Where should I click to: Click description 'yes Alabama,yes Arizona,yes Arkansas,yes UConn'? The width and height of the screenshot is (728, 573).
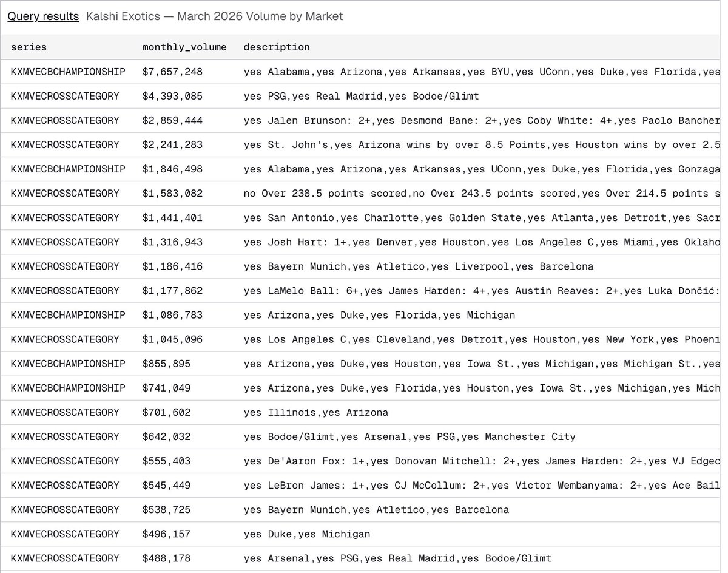pyautogui.click(x=482, y=169)
